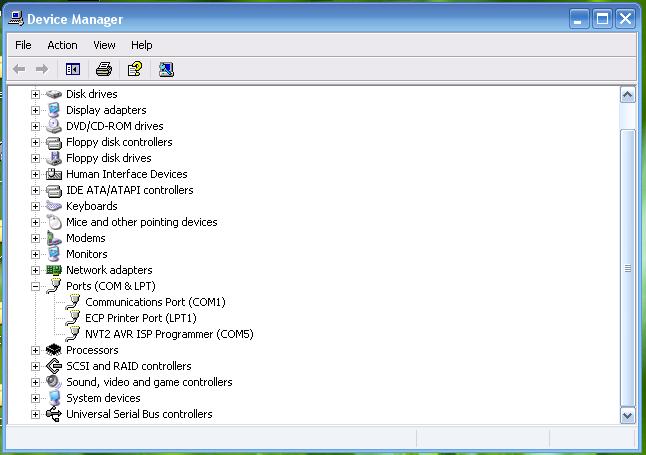Click the DVD/CD-ROM drives disc icon

click(x=54, y=126)
